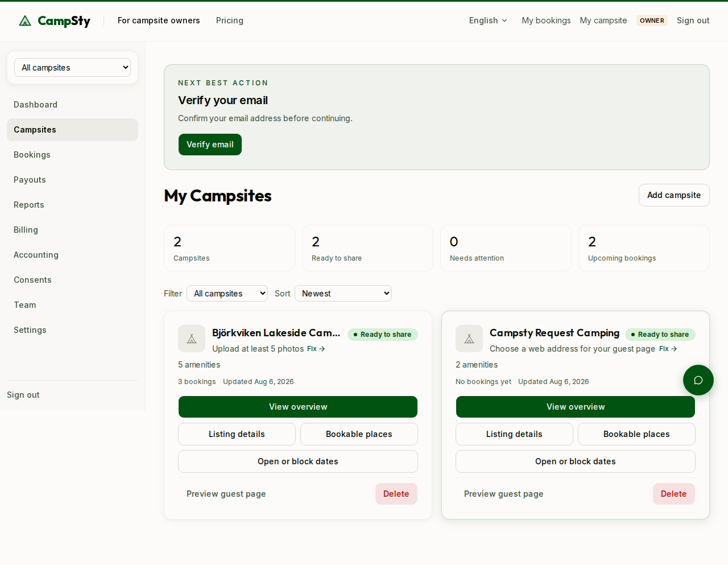Open Listing details for Campsty Request Camping
728x565 pixels.
514,434
